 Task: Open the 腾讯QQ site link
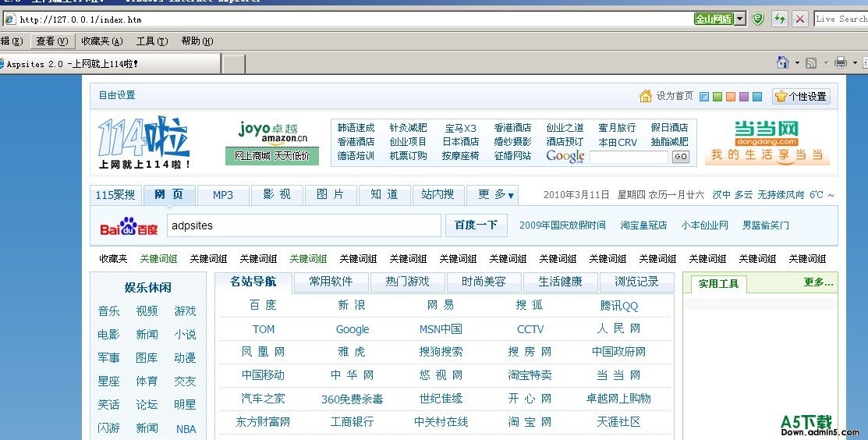(619, 306)
